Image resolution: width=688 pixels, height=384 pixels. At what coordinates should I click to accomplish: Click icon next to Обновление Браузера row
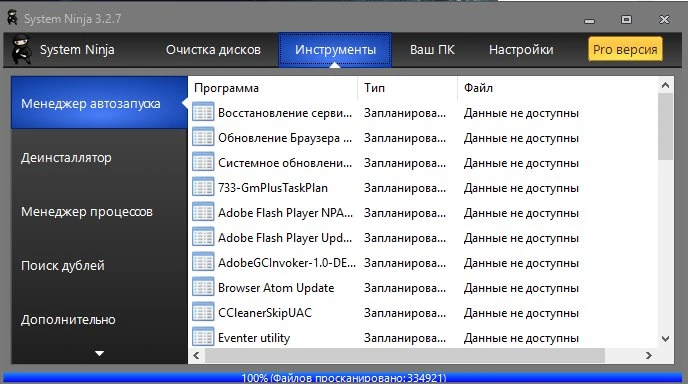click(203, 138)
